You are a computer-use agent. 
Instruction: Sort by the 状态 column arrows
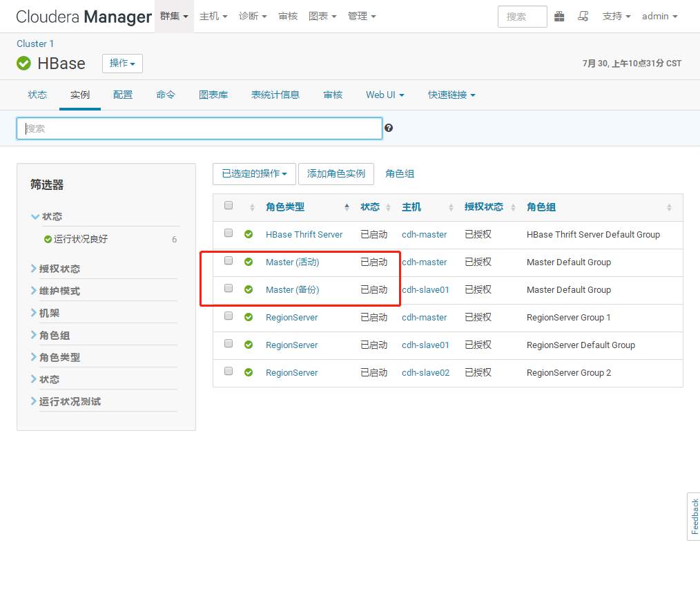tap(389, 207)
